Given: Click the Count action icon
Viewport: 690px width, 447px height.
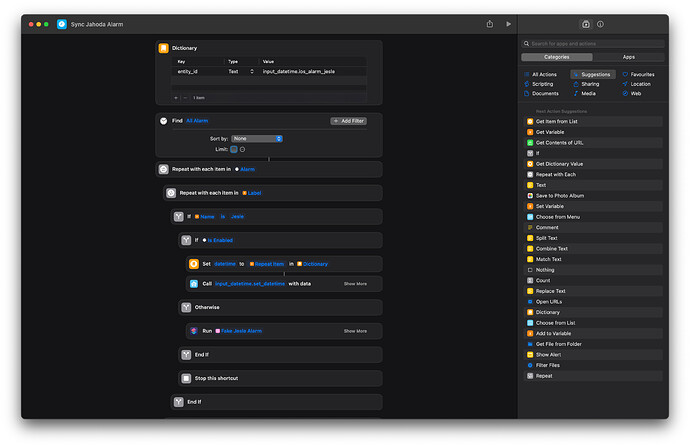Looking at the screenshot, I should [530, 280].
